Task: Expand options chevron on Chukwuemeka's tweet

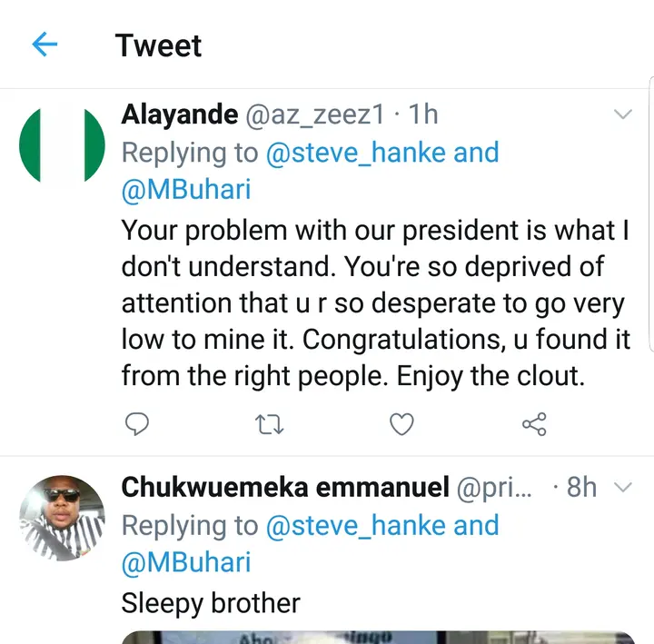Action: 623,488
